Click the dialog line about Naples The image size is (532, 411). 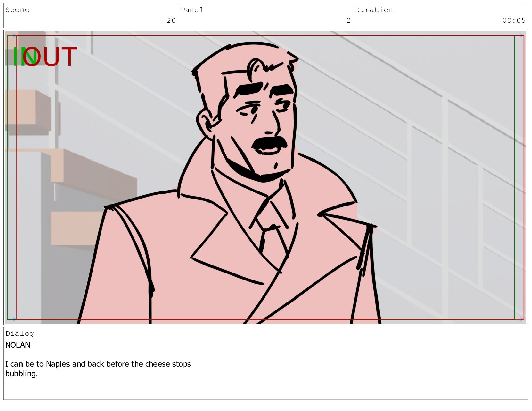(x=98, y=369)
